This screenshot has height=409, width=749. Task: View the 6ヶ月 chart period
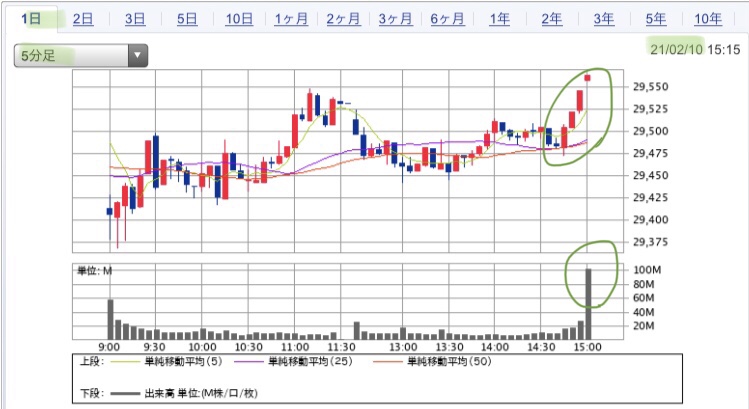[448, 19]
